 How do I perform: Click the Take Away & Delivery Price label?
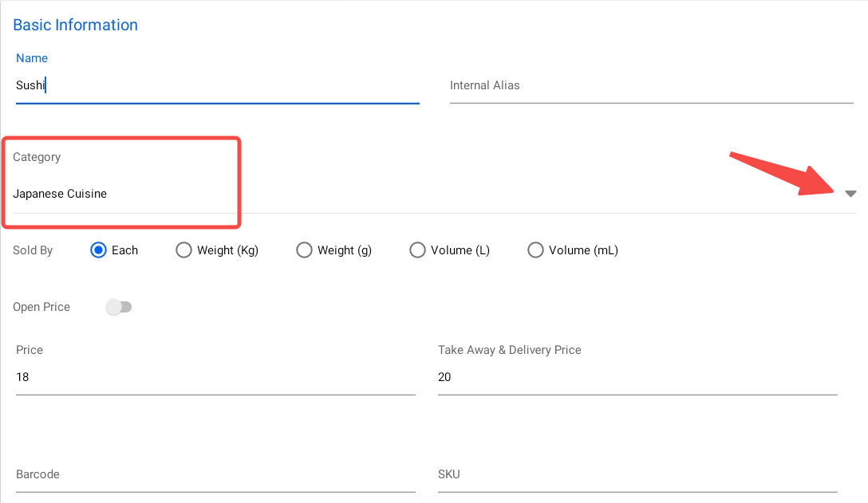509,350
